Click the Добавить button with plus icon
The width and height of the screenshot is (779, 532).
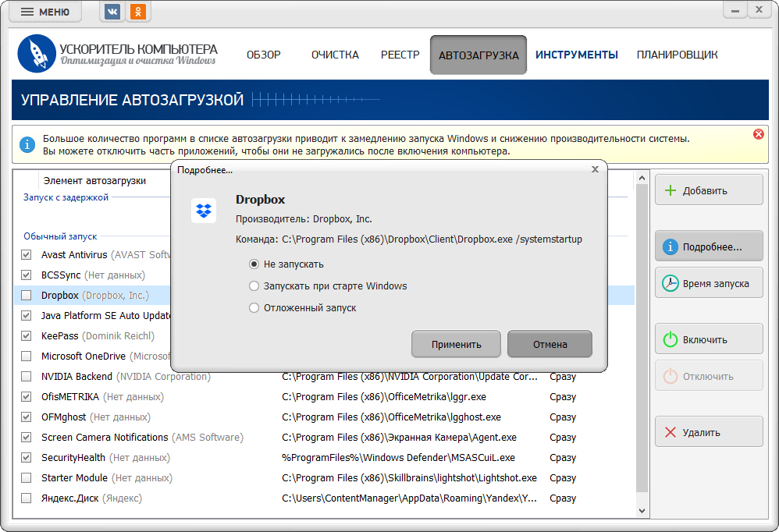(709, 190)
